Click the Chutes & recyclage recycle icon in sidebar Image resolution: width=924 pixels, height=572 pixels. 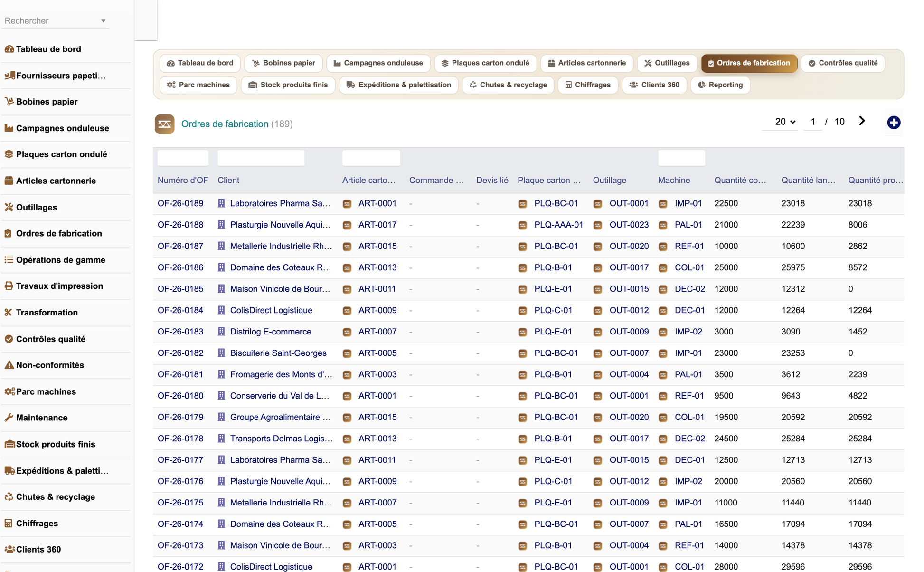(x=9, y=497)
